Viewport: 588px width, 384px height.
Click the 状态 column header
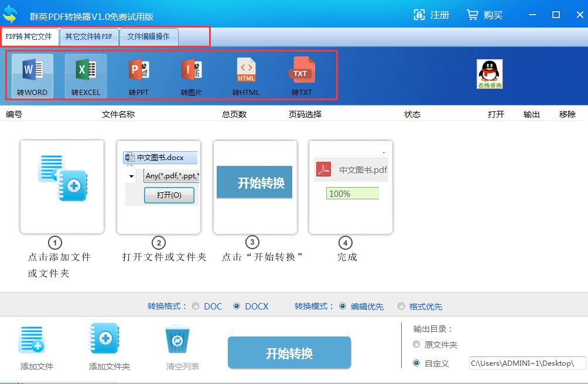click(x=412, y=114)
